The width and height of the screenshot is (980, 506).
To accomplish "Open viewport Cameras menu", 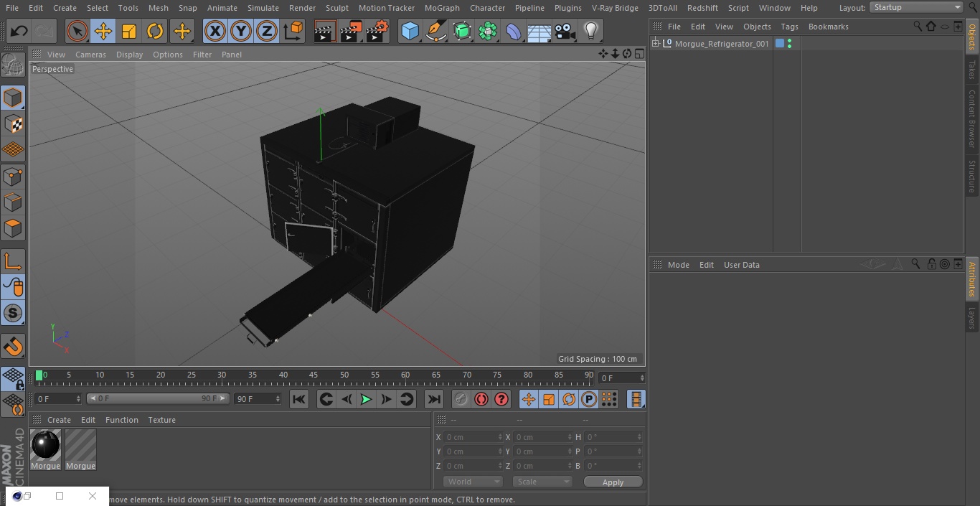I will pyautogui.click(x=90, y=55).
